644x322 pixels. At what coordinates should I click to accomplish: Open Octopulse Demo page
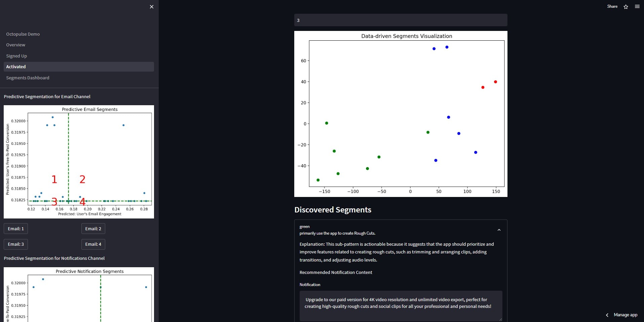coord(23,34)
